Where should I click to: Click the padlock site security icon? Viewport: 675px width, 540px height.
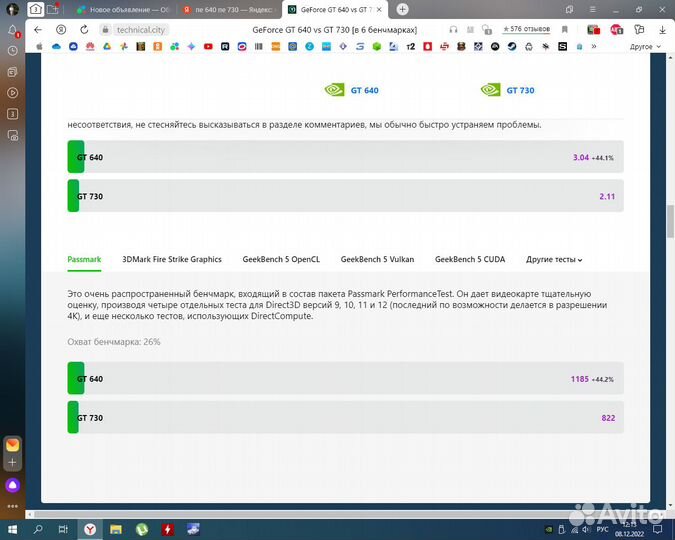click(105, 30)
